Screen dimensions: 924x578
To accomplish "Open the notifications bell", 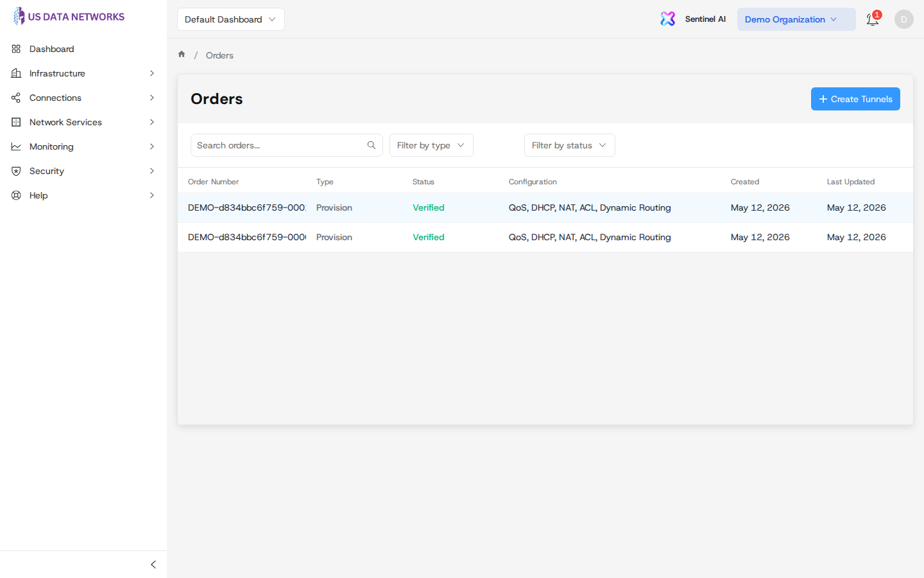I will pos(872,19).
